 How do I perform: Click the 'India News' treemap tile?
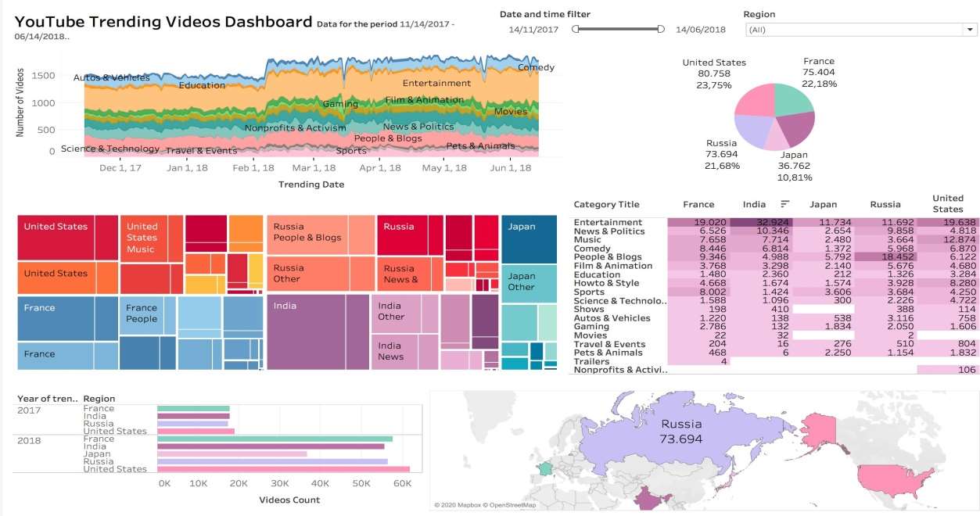tap(394, 352)
